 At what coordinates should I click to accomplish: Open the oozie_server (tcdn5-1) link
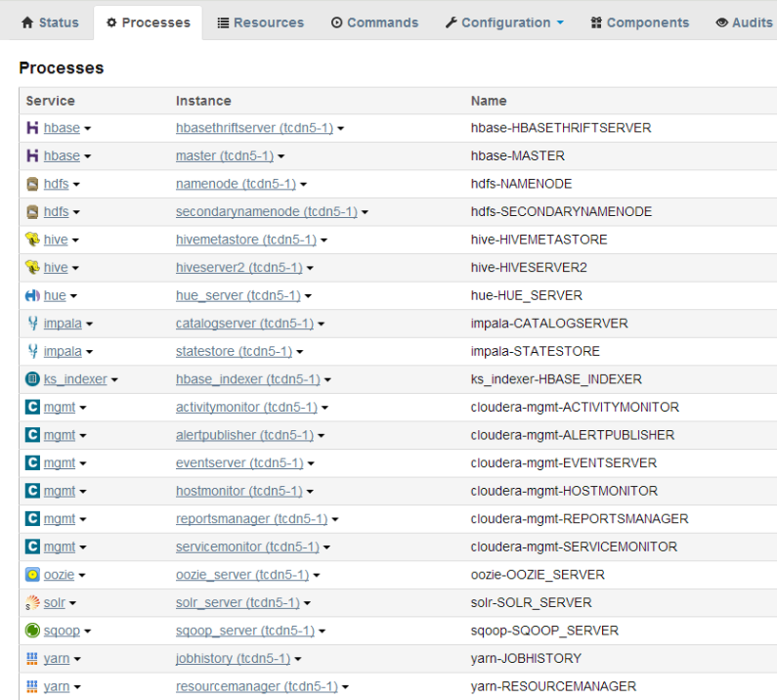pos(242,575)
